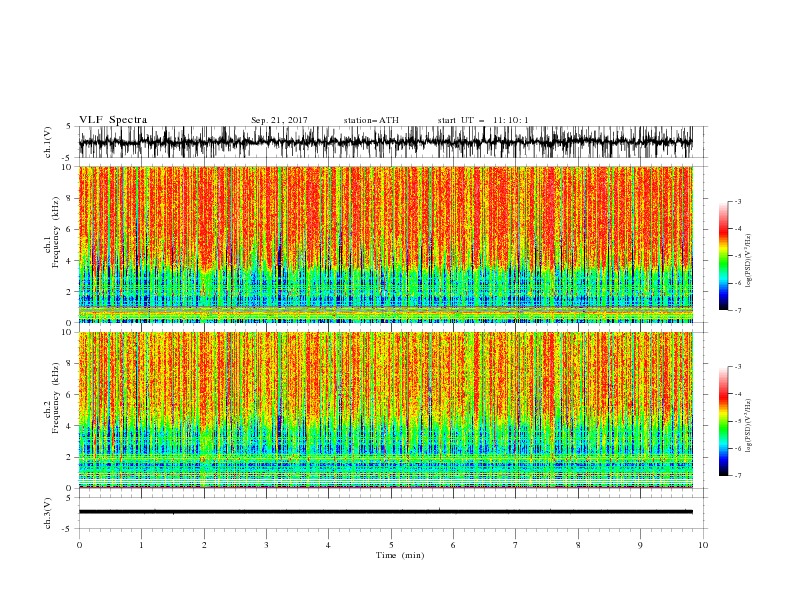Click the ch.2 spectrogram color scale bar
Screen dimensions: 792x612
[723, 421]
